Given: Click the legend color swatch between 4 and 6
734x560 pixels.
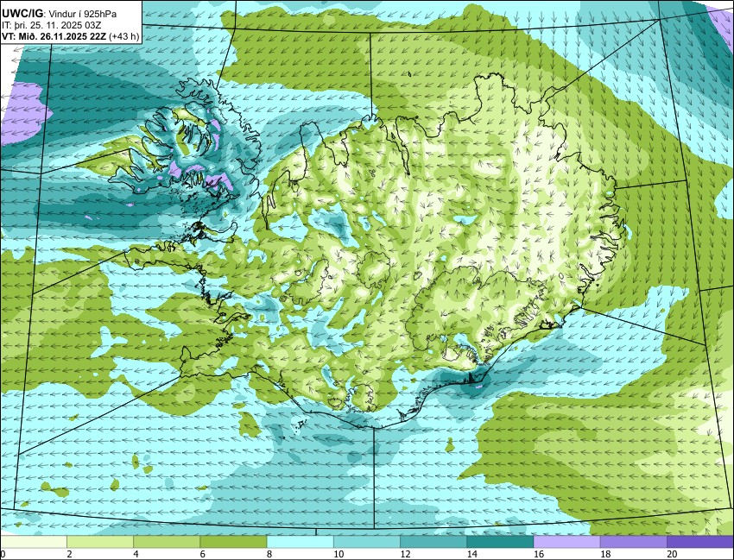Looking at the screenshot, I should (167, 542).
